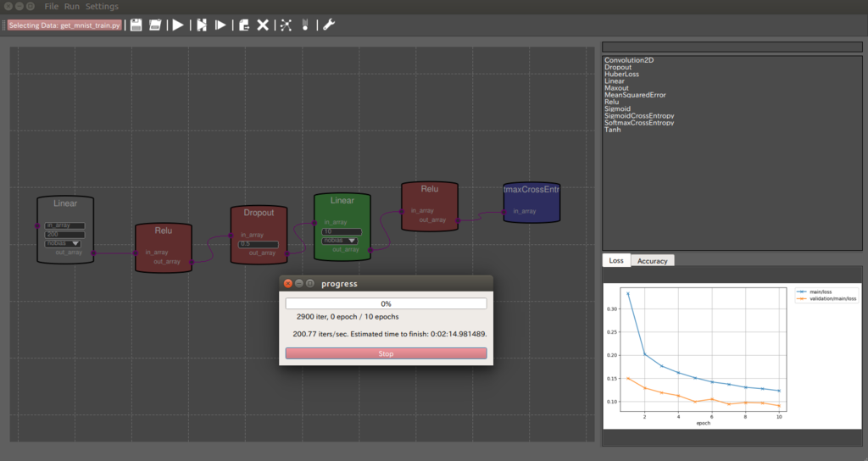Viewport: 868px width, 461px height.
Task: Select Linear in the function list
Action: pyautogui.click(x=615, y=81)
